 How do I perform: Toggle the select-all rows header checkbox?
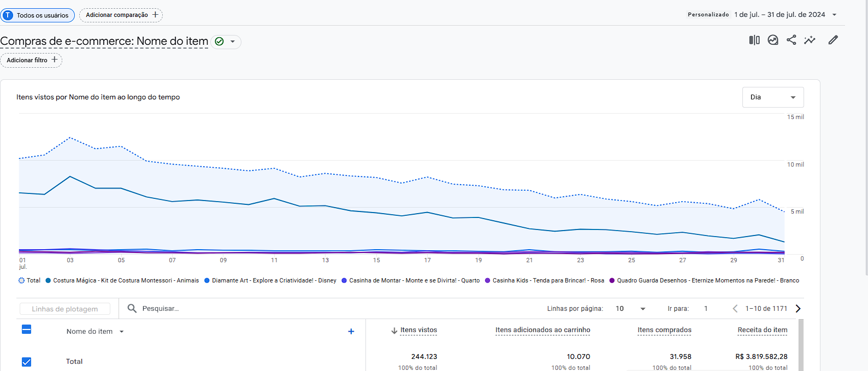coord(26,329)
